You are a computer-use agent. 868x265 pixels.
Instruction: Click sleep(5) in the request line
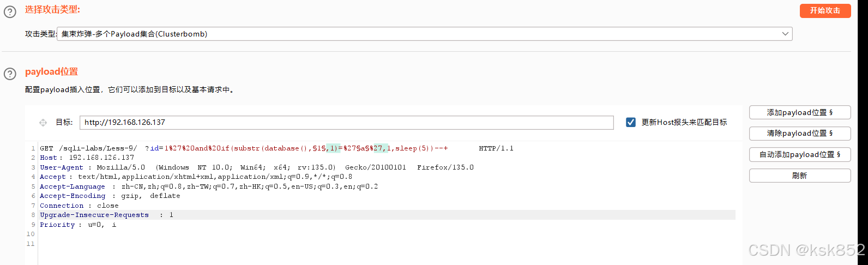pyautogui.click(x=413, y=148)
